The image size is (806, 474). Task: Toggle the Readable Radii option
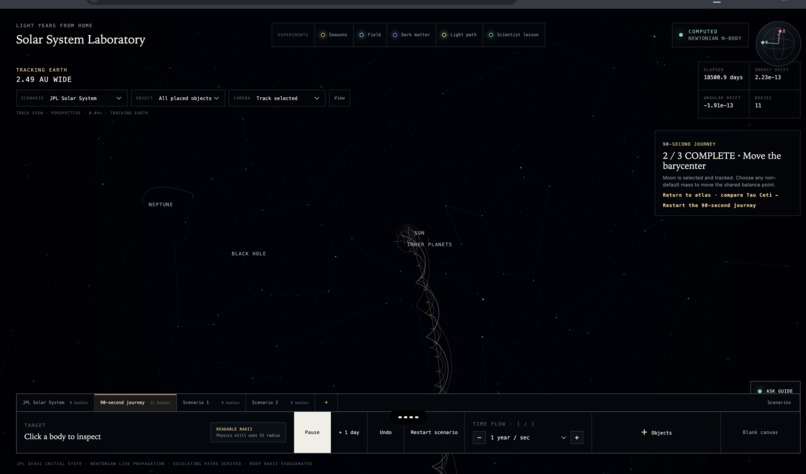coord(248,432)
